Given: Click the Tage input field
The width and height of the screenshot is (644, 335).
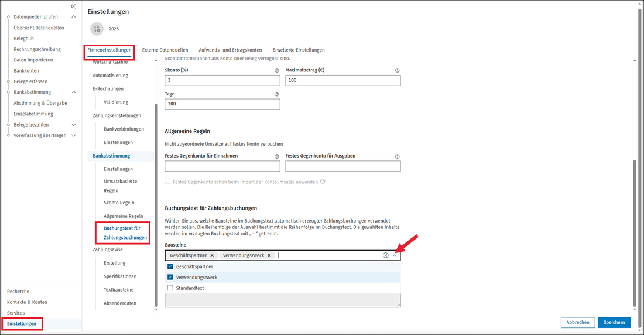Looking at the screenshot, I should click(x=222, y=104).
